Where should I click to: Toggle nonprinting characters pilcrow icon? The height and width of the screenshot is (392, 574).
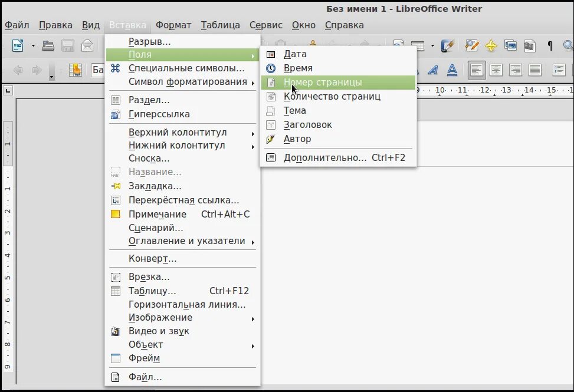[549, 46]
